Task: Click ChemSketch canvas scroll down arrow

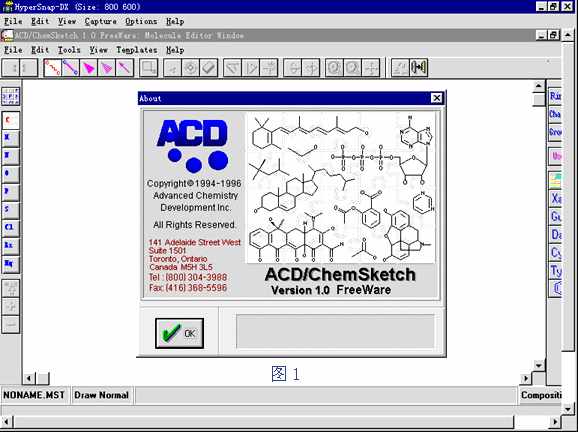Action: point(539,365)
